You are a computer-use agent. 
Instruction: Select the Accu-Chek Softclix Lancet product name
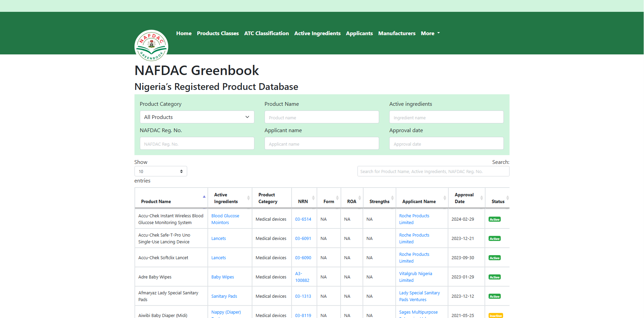coord(163,258)
